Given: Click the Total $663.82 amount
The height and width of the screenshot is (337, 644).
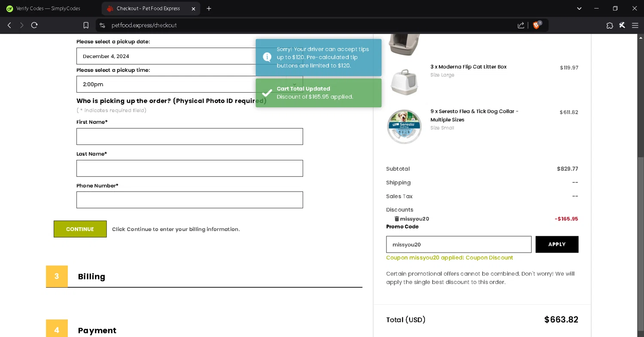Looking at the screenshot, I should (x=561, y=320).
